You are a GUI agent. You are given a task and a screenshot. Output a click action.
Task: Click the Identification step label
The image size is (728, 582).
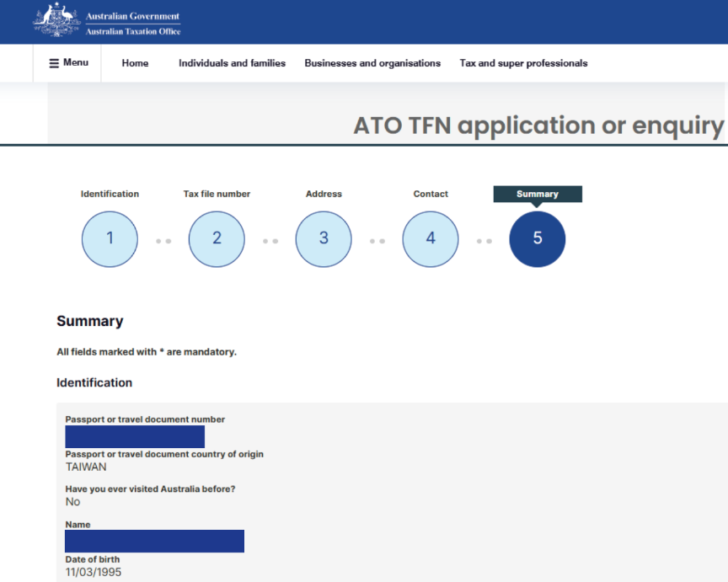110,194
